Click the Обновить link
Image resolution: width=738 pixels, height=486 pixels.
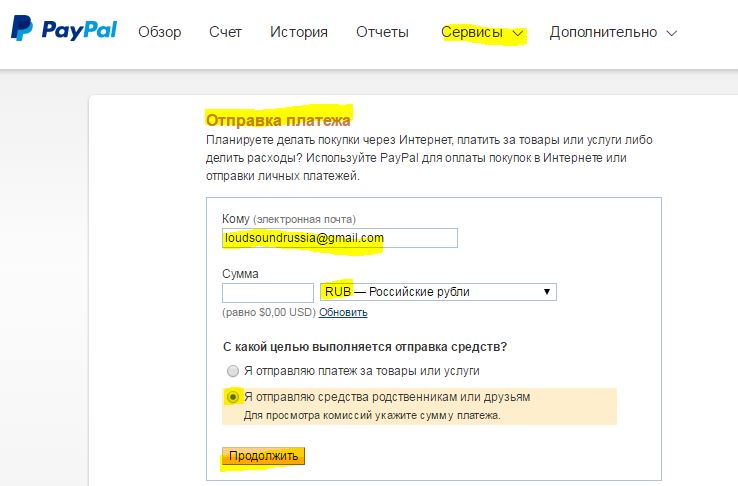(343, 312)
